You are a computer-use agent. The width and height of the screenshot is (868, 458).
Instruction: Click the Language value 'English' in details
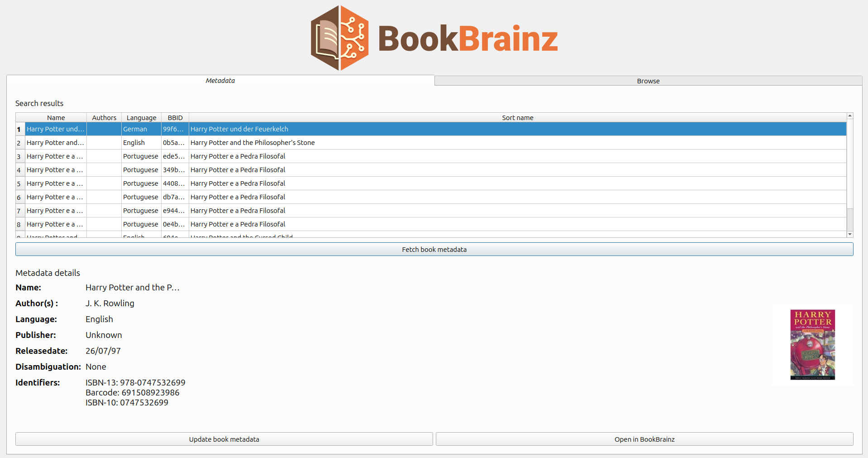click(99, 319)
